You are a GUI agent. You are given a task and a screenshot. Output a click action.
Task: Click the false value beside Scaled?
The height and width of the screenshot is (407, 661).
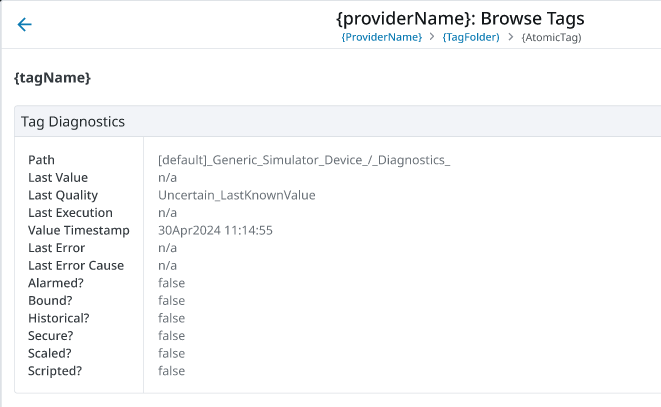[x=172, y=353]
